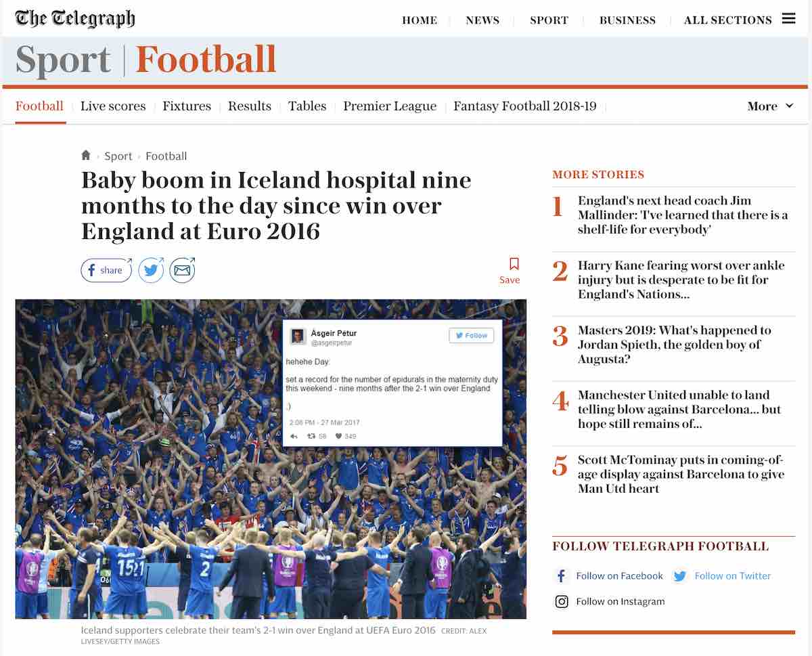Open Masters 2019 Jordan Spieth story

(675, 345)
